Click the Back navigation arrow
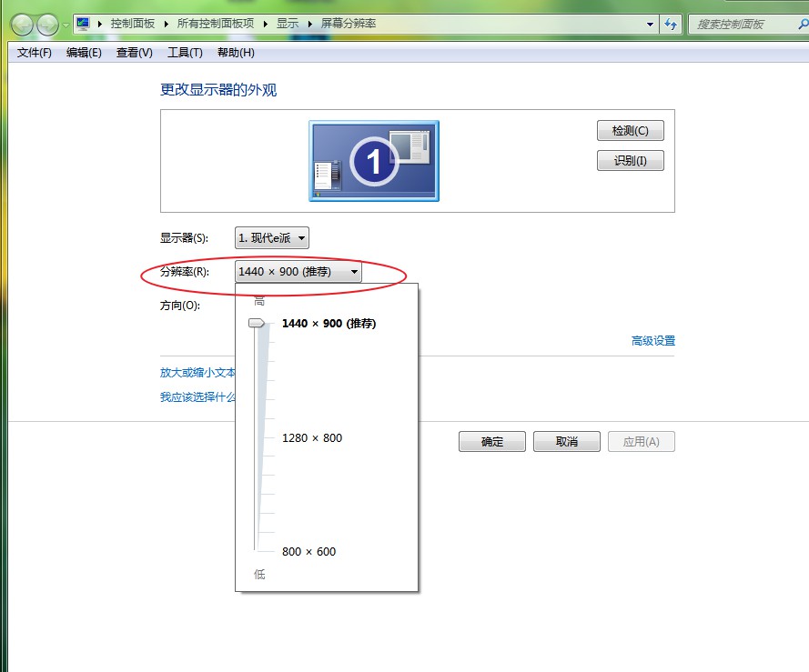The height and width of the screenshot is (672, 809). [22, 25]
